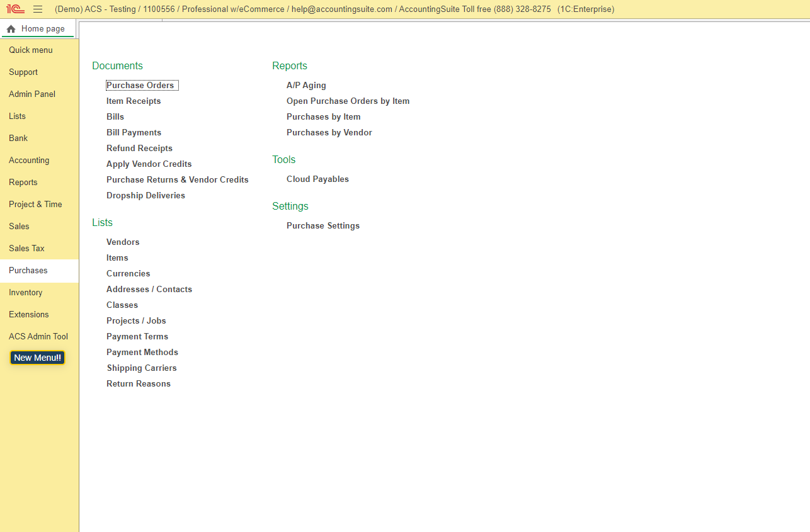Screen dimensions: 810x532
Task: Open the Vendors list
Action: point(123,242)
